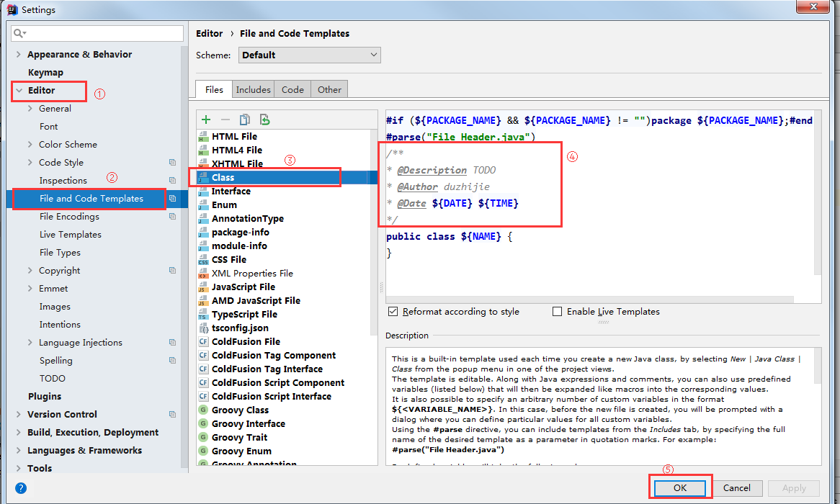Screen dimensions: 840x504
Task: Click the icon beside File and Code Templates
Action: pos(173,198)
